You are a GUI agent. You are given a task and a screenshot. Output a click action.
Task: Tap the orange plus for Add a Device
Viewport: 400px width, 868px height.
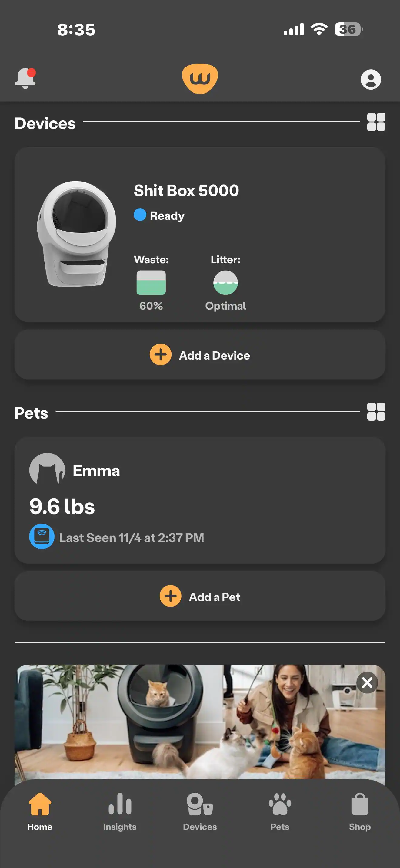[161, 354]
